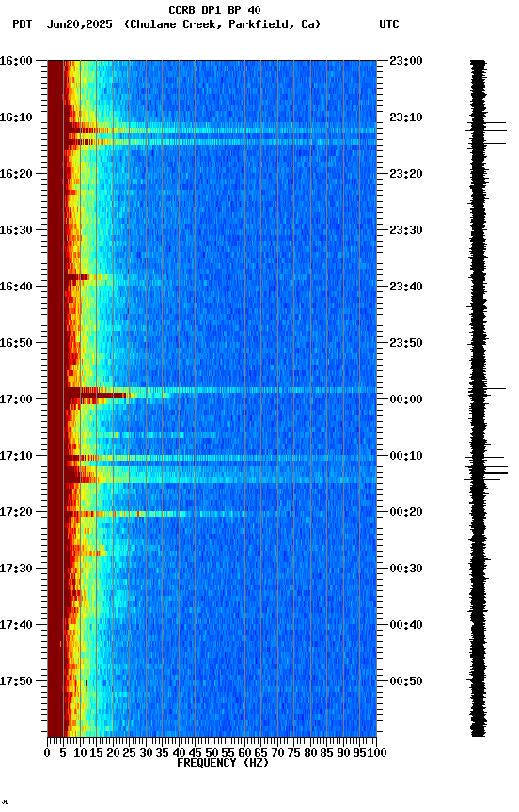Click the UTC time label 00:20
The width and height of the screenshot is (519, 812).
click(x=406, y=512)
